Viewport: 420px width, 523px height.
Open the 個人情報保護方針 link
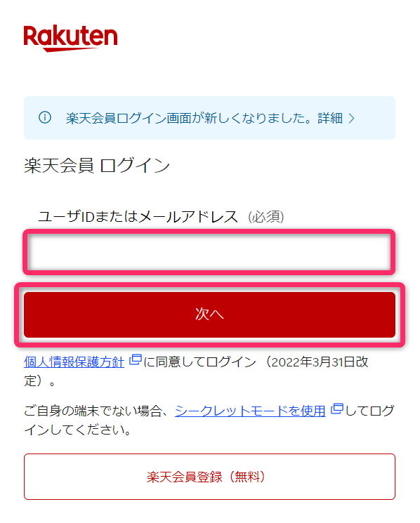(x=74, y=362)
